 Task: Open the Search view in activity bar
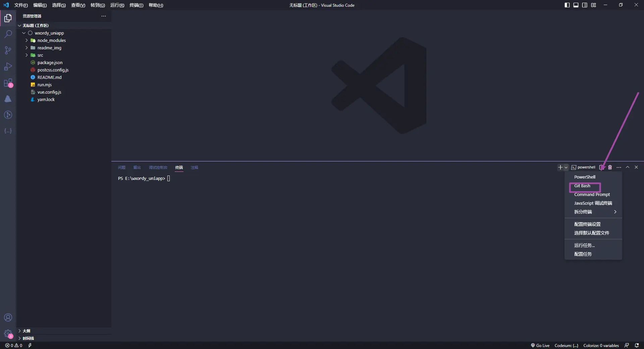click(8, 34)
